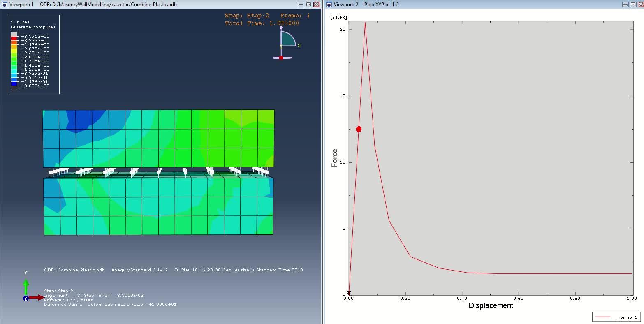Viewport: 644px width, 324px height.
Task: Click the "[x1.E3]" axis multiplier label
Action: coord(339,17)
